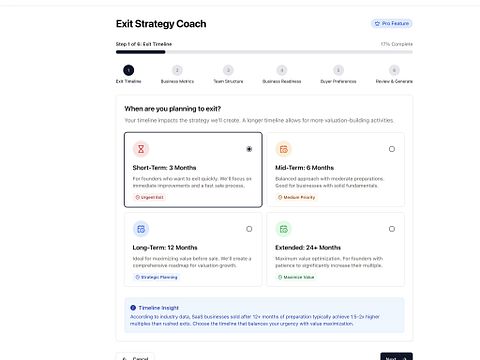480x360 pixels.
Task: Click the step progress bar
Action: click(264, 52)
